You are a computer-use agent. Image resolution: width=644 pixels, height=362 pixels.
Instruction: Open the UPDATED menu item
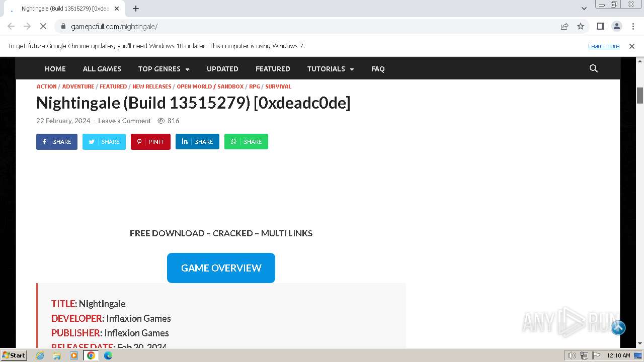click(222, 69)
